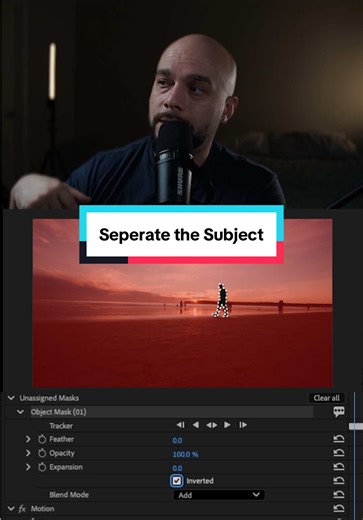Expand the Expansion property
Screen dimensions: 363x520
click(28, 467)
